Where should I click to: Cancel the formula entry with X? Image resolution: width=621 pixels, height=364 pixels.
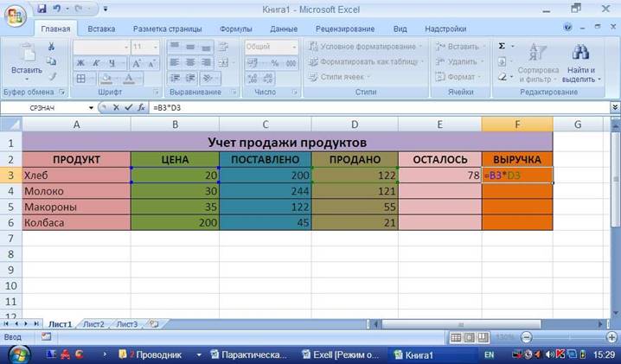click(x=116, y=107)
